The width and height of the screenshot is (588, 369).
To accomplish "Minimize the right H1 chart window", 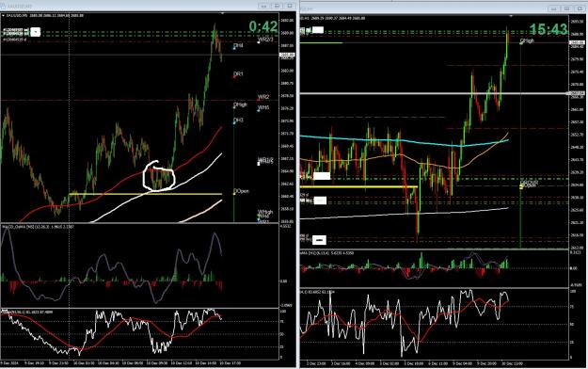I will click(553, 8).
